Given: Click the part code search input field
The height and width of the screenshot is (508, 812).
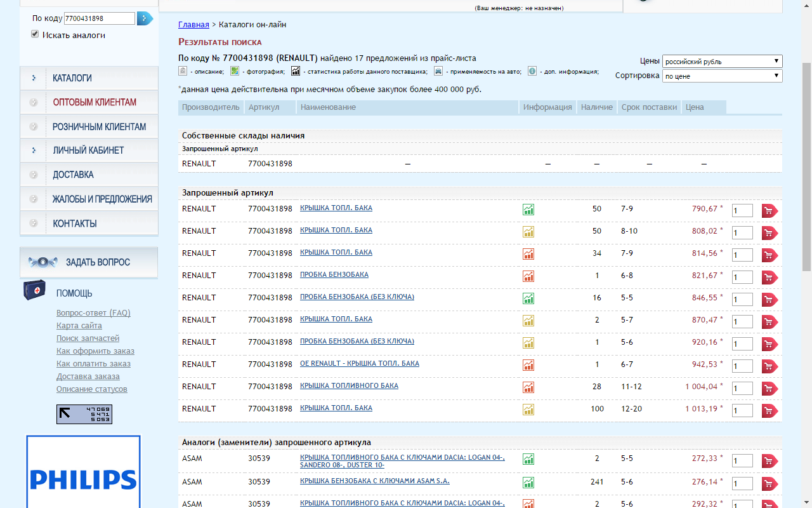Looking at the screenshot, I should 100,18.
